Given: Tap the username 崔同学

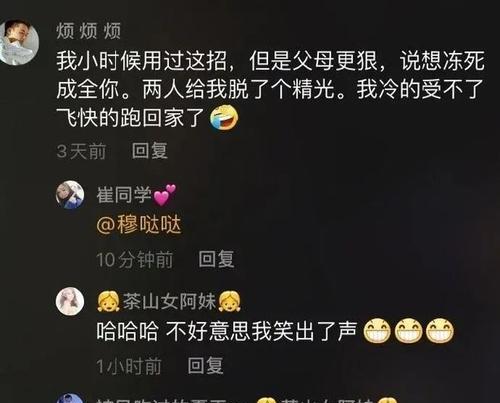Looking at the screenshot, I should 124,195.
